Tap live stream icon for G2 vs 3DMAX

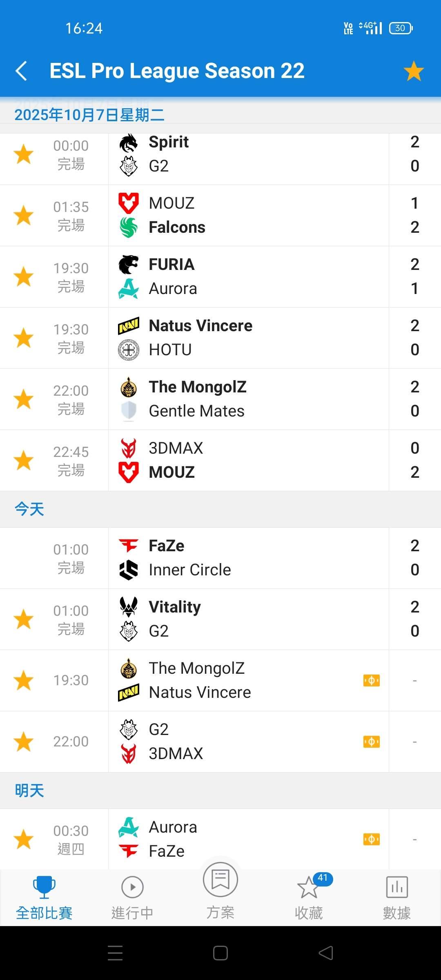(x=371, y=742)
